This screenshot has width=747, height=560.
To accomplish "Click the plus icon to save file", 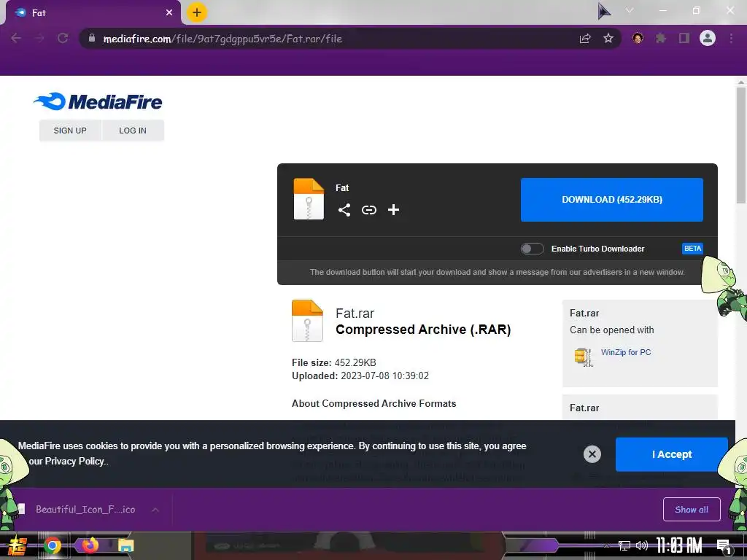I will pos(393,210).
